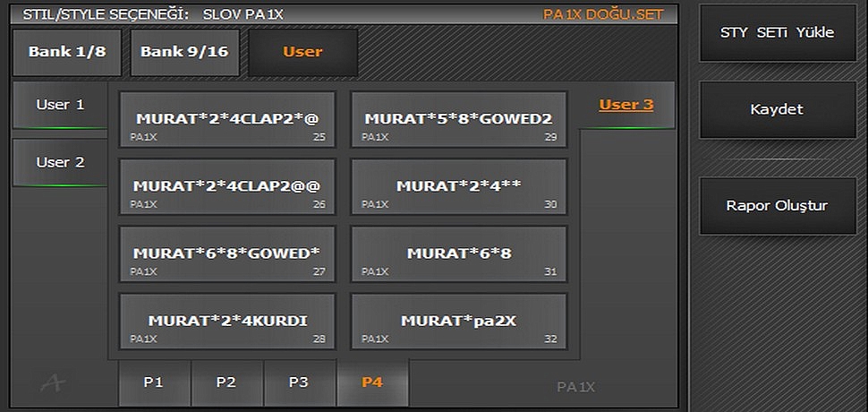Switch to User 1 side tab
The width and height of the screenshot is (868, 412).
[60, 105]
